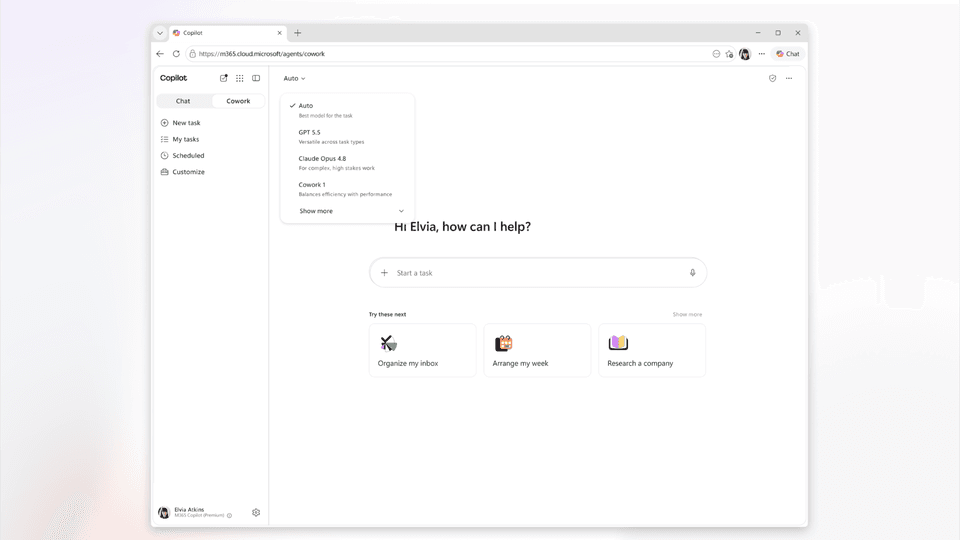The height and width of the screenshot is (540, 960).
Task: Click Show more suggestions link
Action: [x=688, y=315]
